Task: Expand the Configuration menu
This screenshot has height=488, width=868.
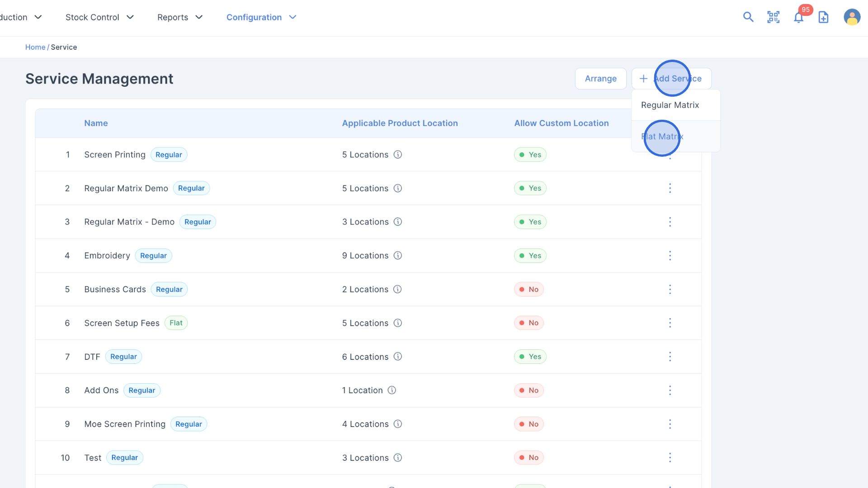Action: pos(261,17)
